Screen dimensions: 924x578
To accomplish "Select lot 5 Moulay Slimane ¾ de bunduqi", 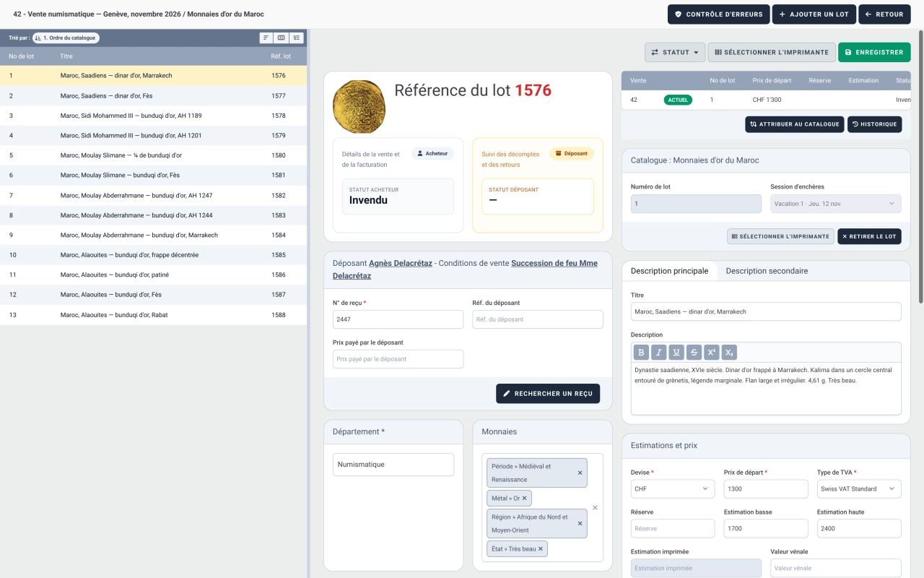I will point(153,155).
